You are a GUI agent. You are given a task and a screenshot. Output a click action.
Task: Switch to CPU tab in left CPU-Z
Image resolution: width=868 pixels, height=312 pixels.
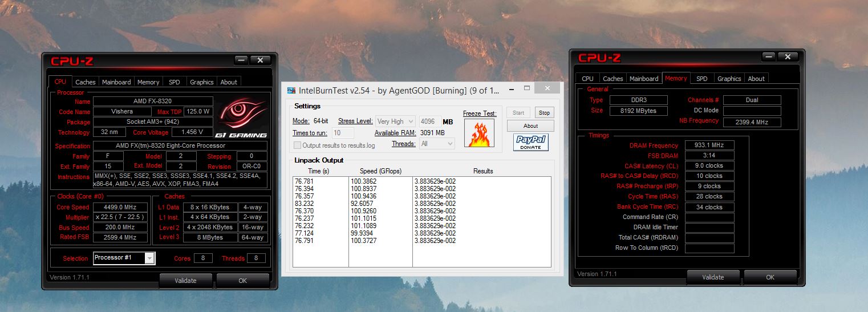[60, 82]
